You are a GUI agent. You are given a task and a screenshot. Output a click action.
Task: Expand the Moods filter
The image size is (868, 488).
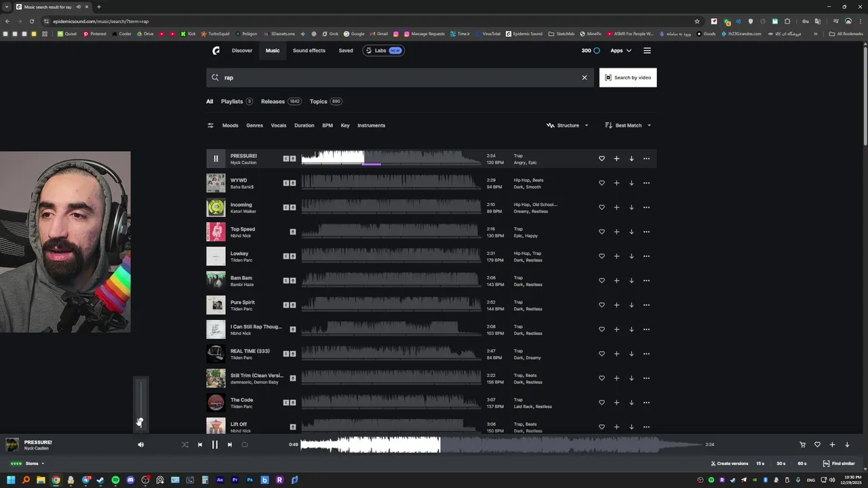pos(231,125)
